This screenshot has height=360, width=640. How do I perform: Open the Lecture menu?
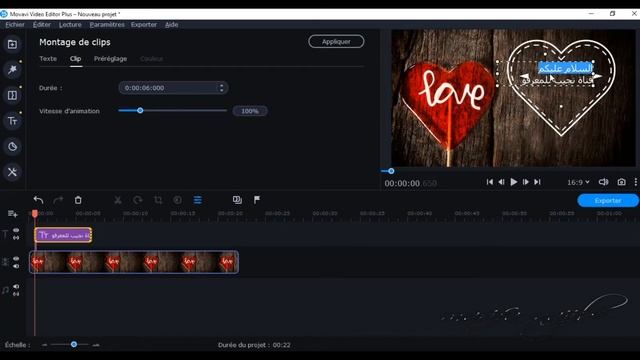(70, 24)
